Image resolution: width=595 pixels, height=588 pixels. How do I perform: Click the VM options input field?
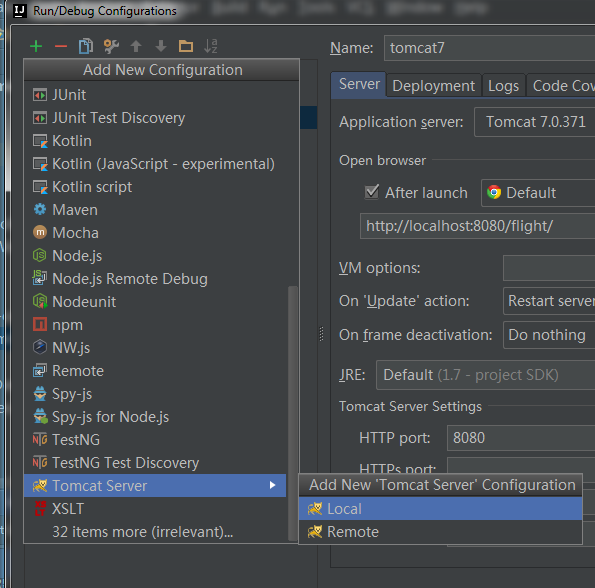549,268
